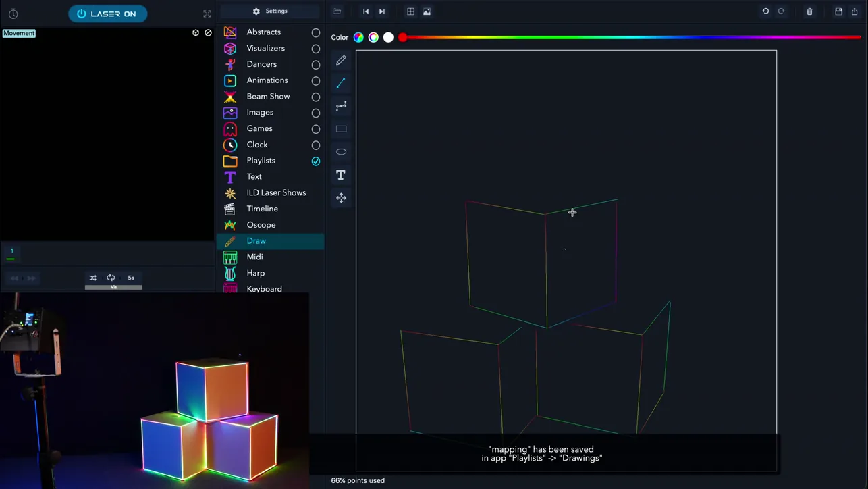Pick the white color swatch
868x489 pixels.
[388, 37]
